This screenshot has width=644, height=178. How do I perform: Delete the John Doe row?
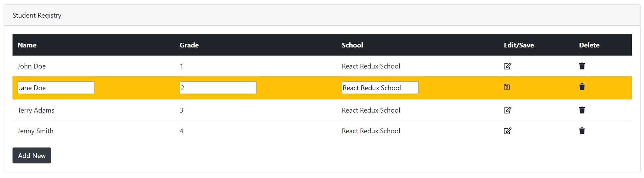click(x=582, y=66)
